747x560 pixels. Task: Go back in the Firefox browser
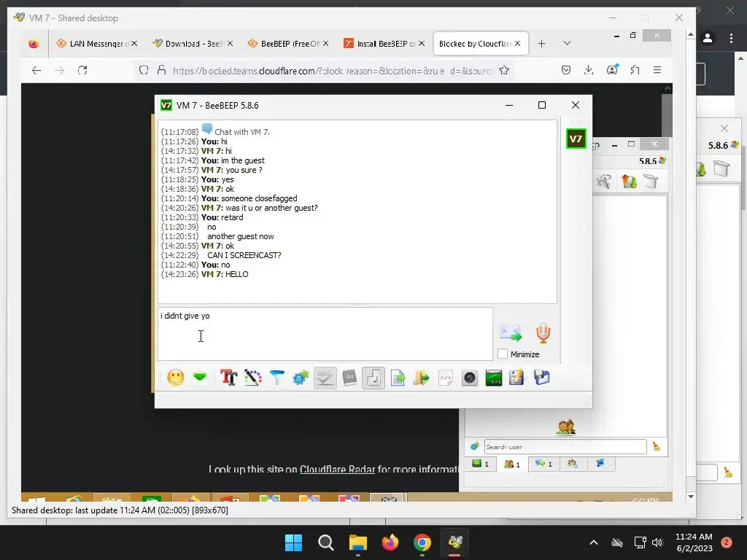[x=36, y=71]
